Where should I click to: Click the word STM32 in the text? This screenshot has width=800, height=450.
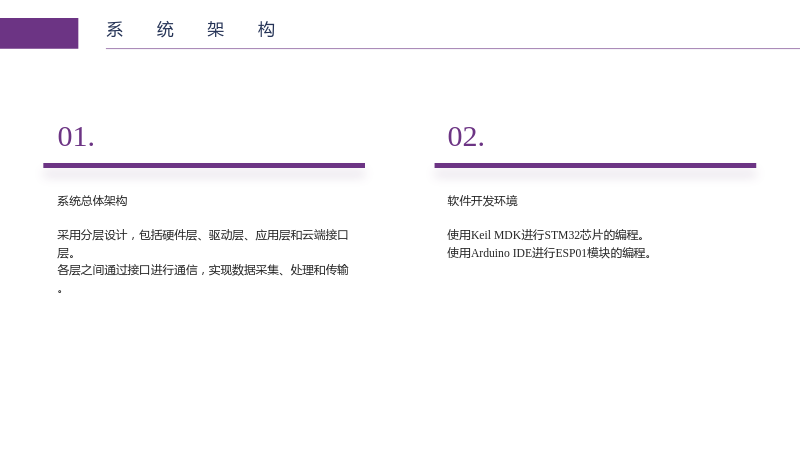tap(562, 235)
